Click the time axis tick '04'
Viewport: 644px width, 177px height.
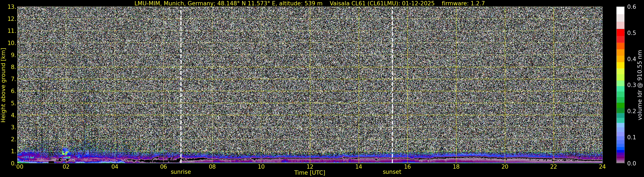tap(115, 167)
